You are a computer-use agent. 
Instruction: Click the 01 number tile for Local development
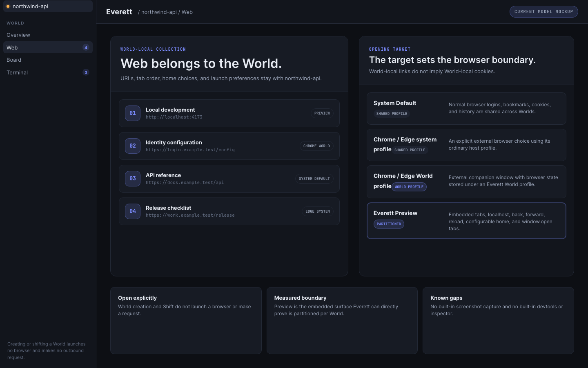[133, 113]
